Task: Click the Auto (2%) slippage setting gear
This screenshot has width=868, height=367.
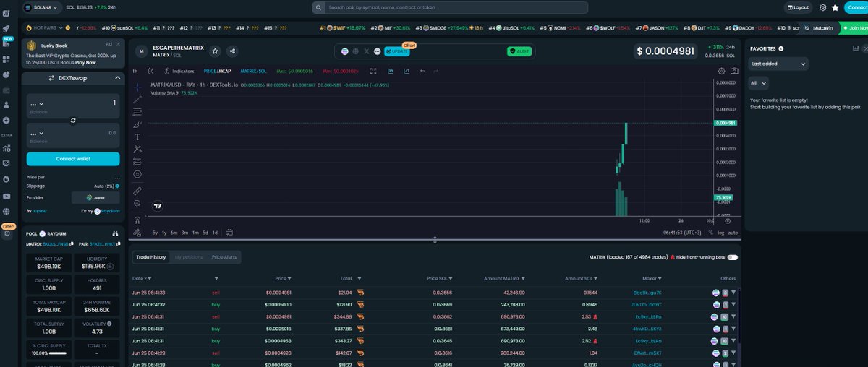Action: [118, 186]
